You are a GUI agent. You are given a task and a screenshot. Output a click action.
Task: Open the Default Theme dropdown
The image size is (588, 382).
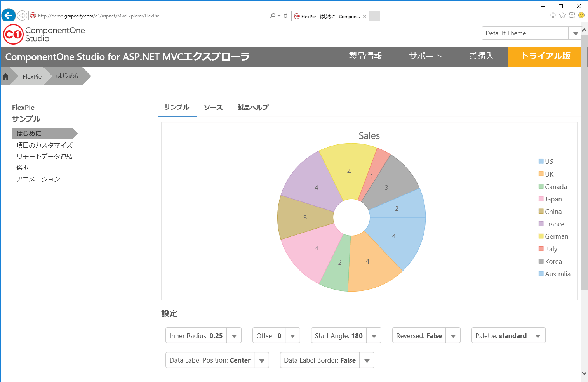point(575,33)
